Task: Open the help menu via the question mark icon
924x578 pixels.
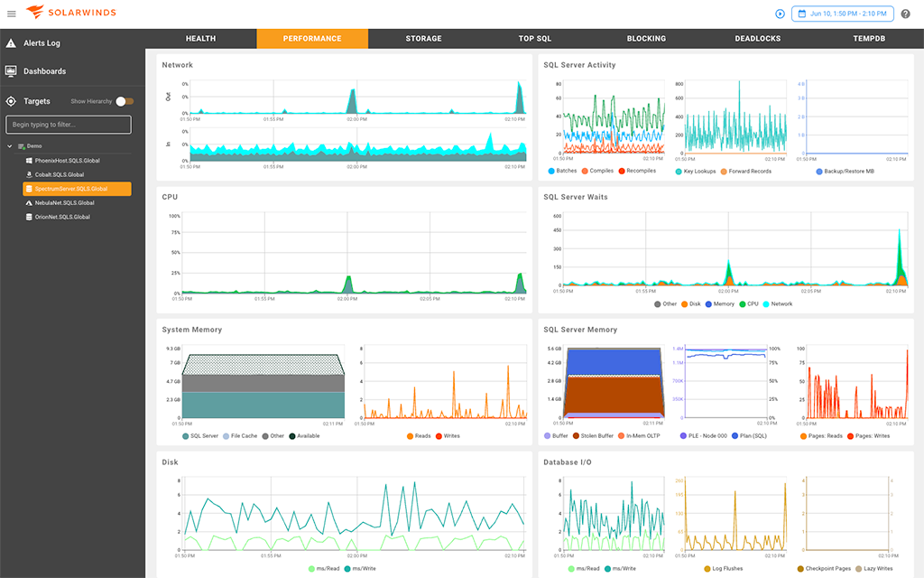Action: pos(905,14)
